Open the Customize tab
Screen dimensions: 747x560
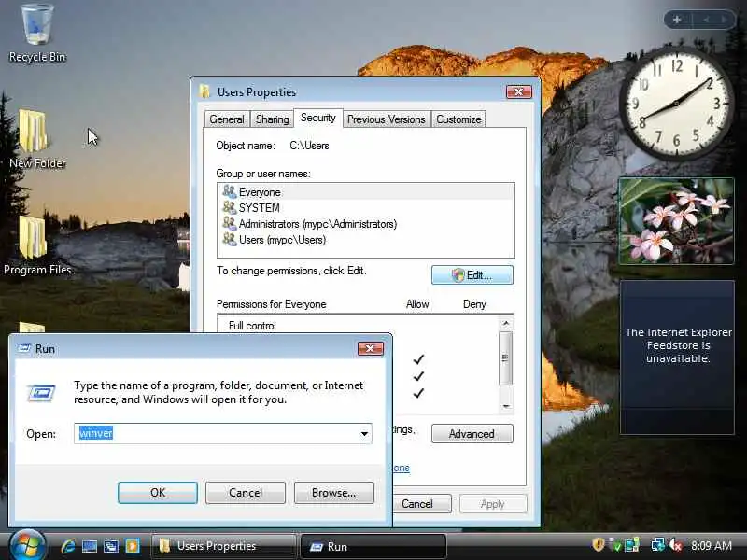458,119
